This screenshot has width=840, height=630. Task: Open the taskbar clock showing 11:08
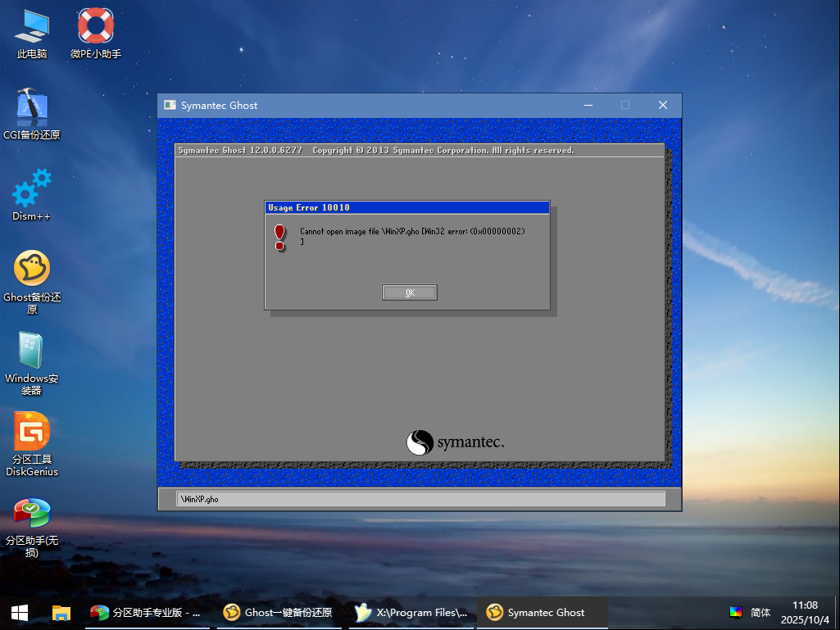point(805,612)
